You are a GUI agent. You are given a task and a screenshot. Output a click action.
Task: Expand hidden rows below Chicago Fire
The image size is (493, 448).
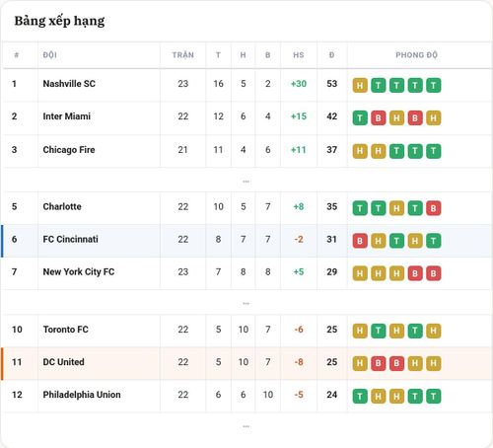tap(246, 182)
